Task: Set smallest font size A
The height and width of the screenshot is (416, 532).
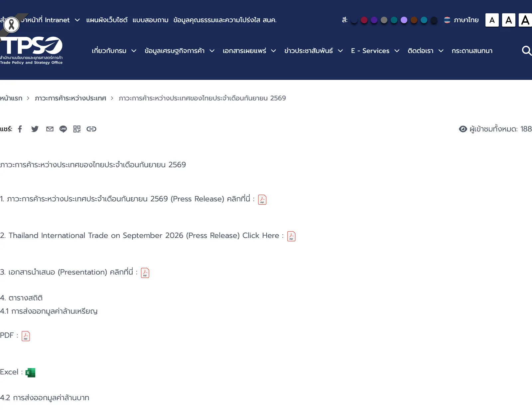Action: click(x=492, y=20)
